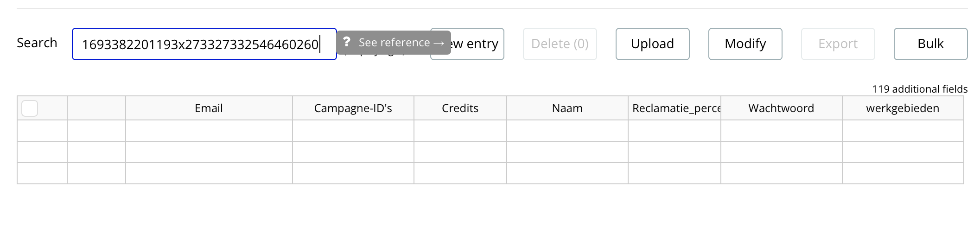Viewport: 980px width, 226px height.
Task: Click the Search label text
Action: tap(37, 43)
